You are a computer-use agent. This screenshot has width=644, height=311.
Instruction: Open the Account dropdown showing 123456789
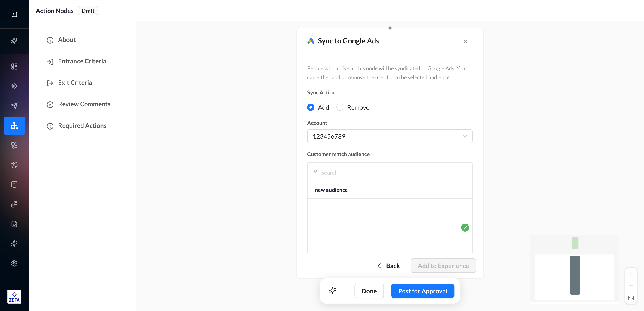(x=390, y=136)
